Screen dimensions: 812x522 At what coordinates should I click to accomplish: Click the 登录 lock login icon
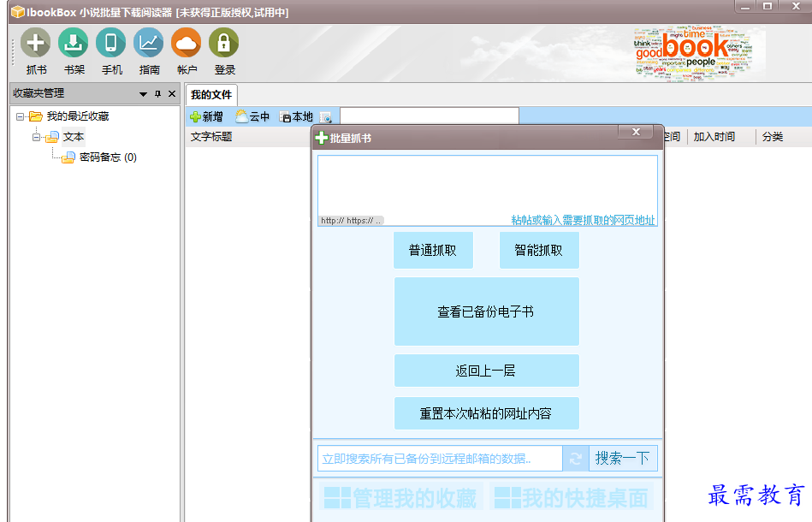coord(223,43)
